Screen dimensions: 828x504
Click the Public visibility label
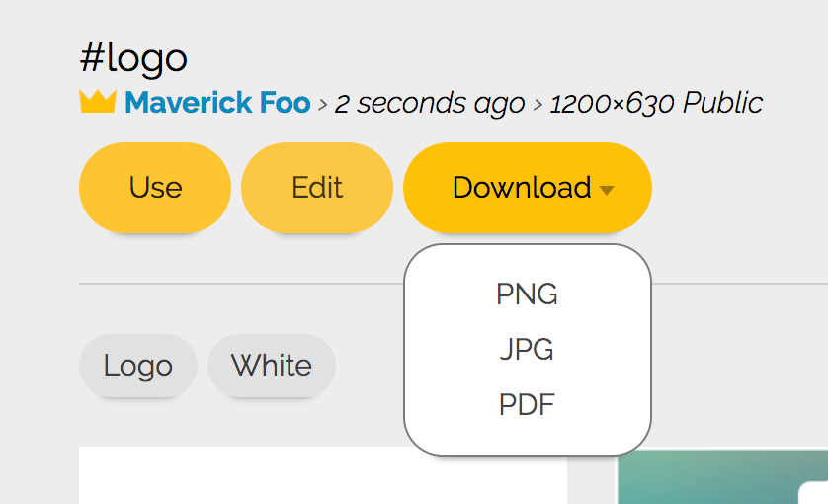pyautogui.click(x=723, y=103)
